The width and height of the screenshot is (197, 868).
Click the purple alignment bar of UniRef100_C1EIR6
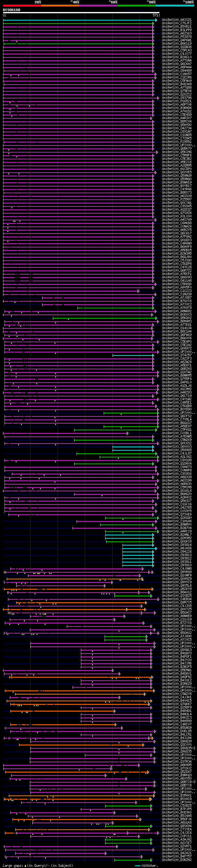click(x=79, y=78)
